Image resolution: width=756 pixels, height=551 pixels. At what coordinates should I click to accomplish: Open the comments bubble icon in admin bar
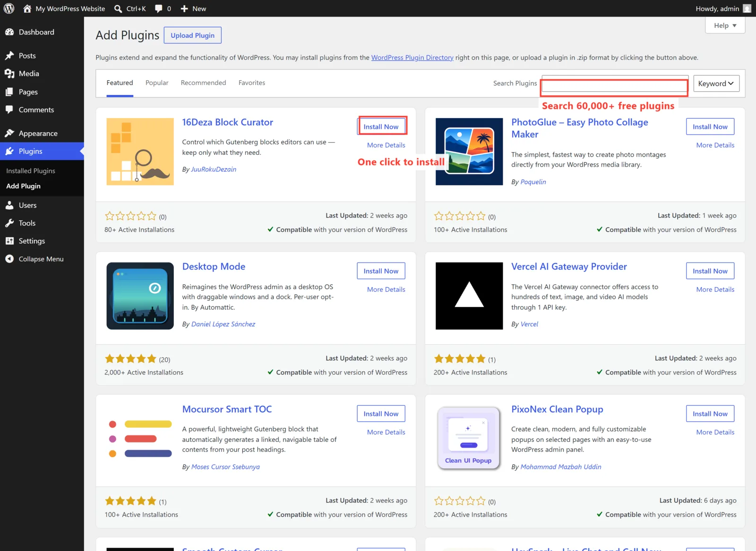coord(159,8)
